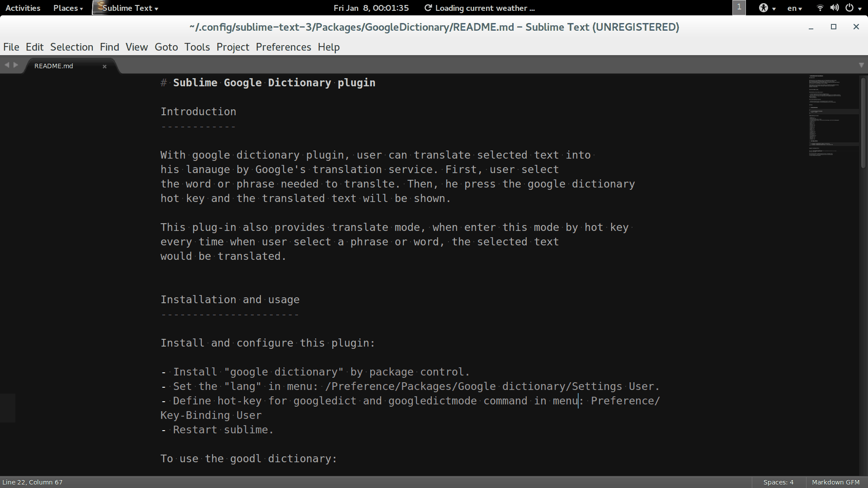Click the power/battery icon

pos(849,8)
